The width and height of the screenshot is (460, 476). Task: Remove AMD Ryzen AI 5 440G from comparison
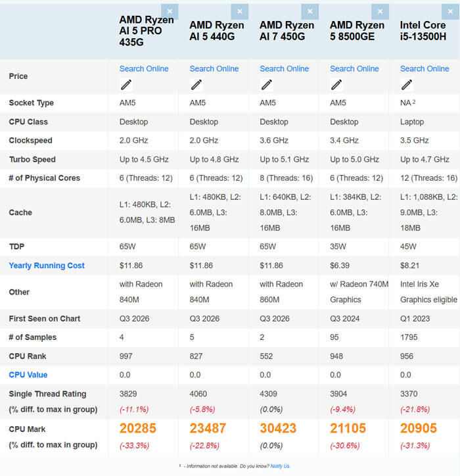pyautogui.click(x=240, y=12)
